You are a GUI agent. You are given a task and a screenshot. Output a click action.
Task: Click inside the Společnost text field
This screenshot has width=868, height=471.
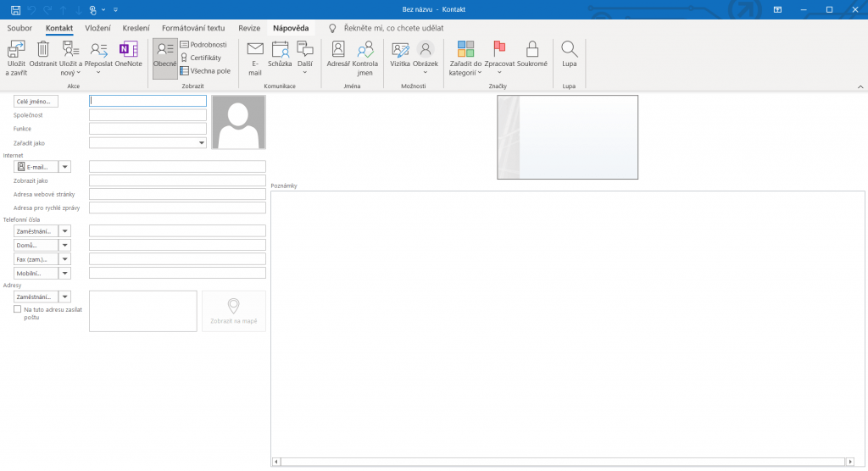click(147, 115)
